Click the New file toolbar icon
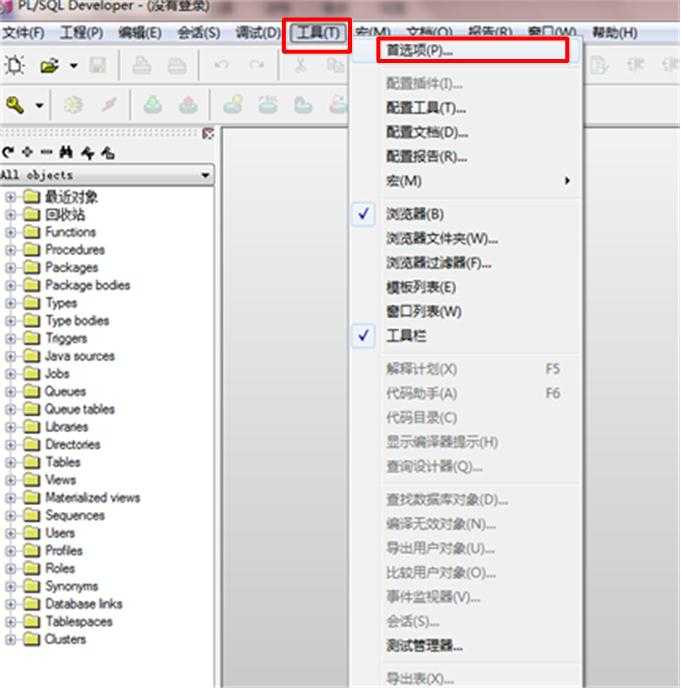The height and width of the screenshot is (689, 681). pos(14,66)
